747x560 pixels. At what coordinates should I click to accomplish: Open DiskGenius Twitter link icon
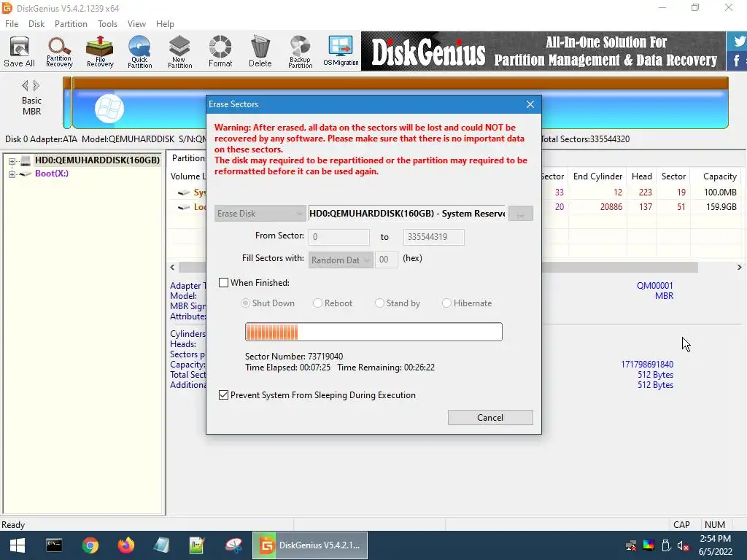pos(738,42)
